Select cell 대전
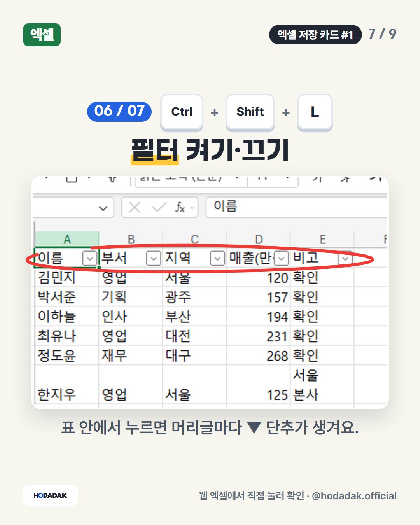Viewport: 420px width, 525px height. 195,336
